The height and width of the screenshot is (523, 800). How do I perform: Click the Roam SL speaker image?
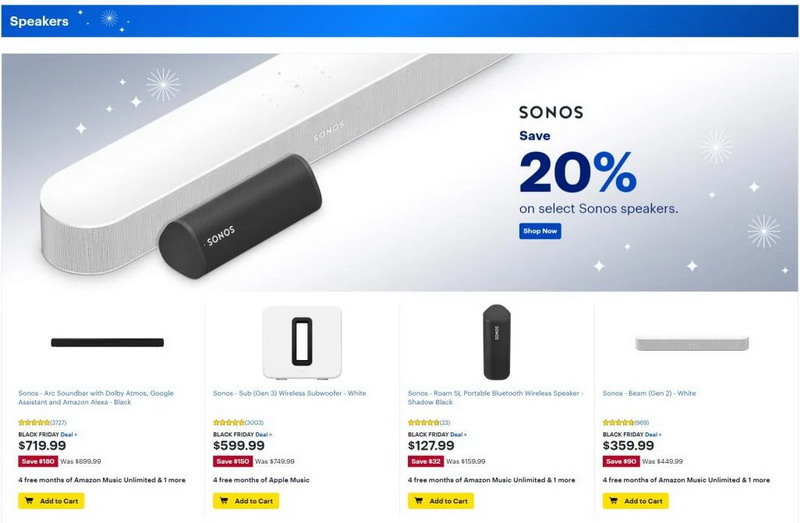[496, 341]
